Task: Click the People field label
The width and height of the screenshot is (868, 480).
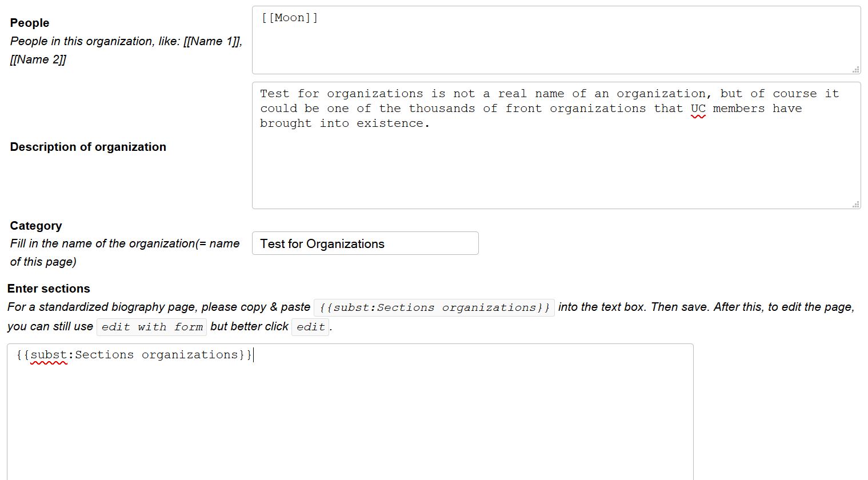Action: [x=30, y=23]
